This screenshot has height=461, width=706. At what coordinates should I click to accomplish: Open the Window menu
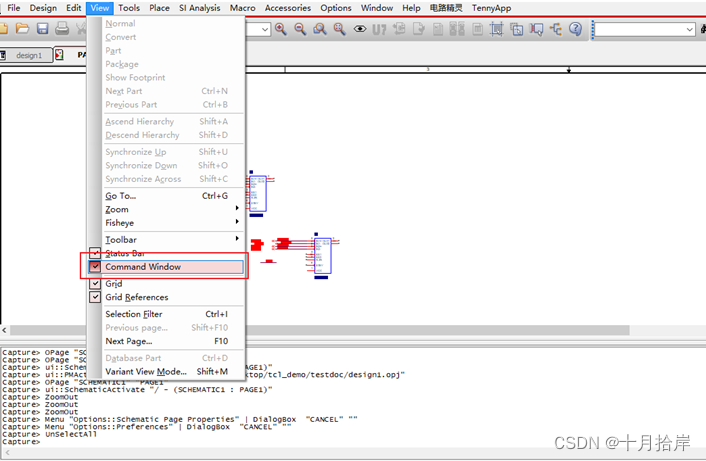[x=377, y=8]
